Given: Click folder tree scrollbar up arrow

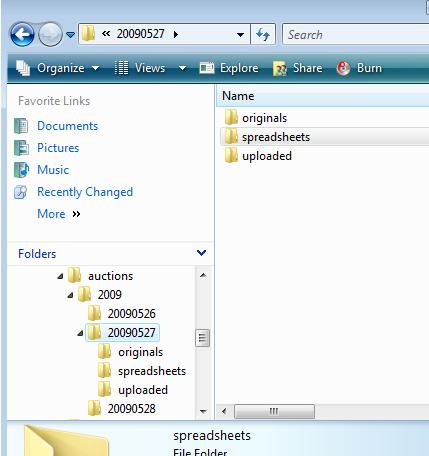Looking at the screenshot, I should (x=203, y=275).
